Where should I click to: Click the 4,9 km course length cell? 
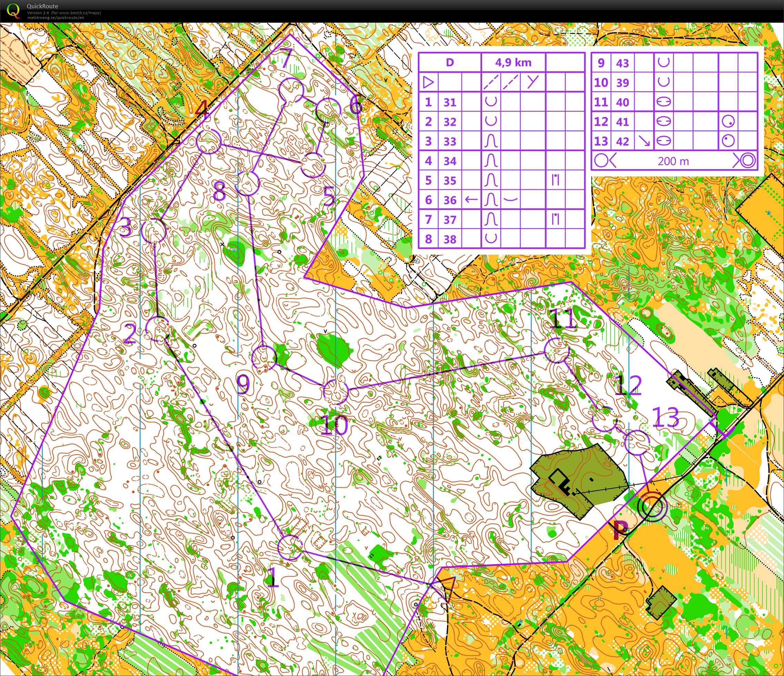tap(513, 62)
